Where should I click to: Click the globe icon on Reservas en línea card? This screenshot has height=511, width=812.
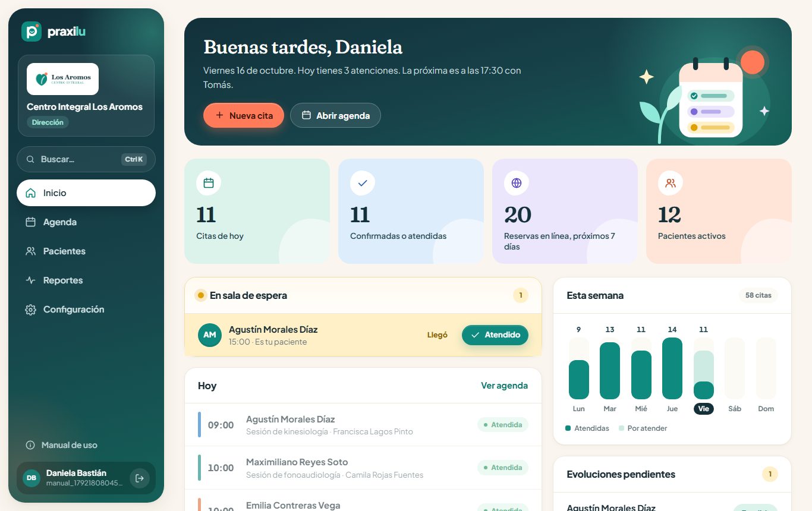click(x=517, y=183)
